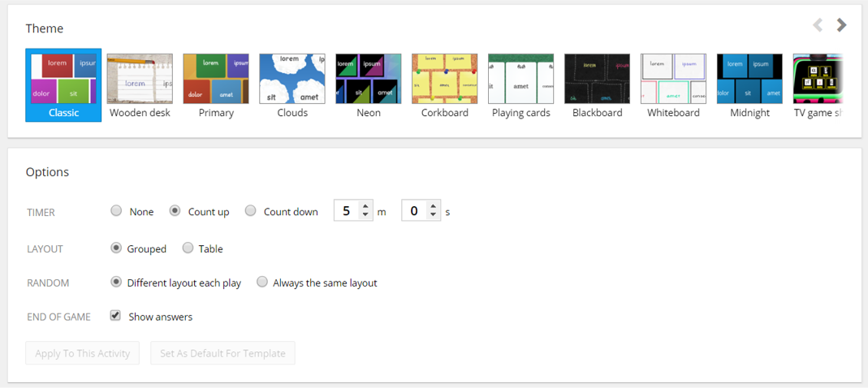Switch layout to Table
Image resolution: width=868 pixels, height=388 pixels.
point(188,248)
